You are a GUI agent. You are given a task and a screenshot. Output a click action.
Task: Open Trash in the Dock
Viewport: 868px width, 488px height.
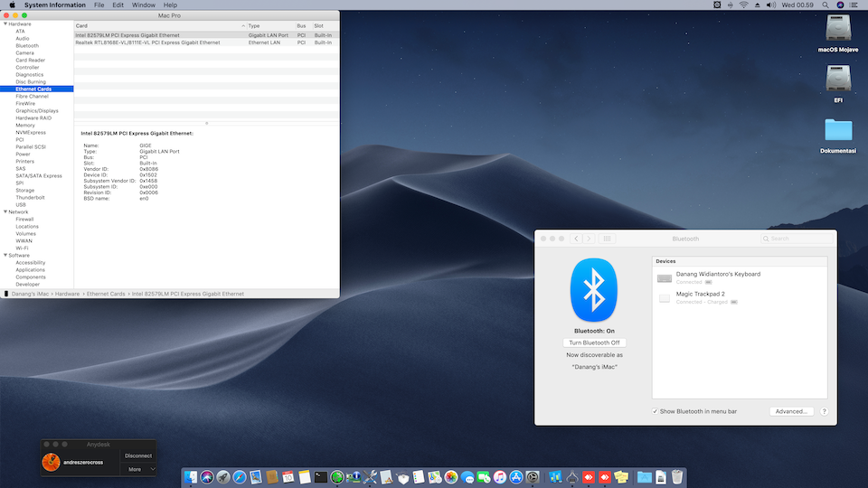[x=676, y=476]
